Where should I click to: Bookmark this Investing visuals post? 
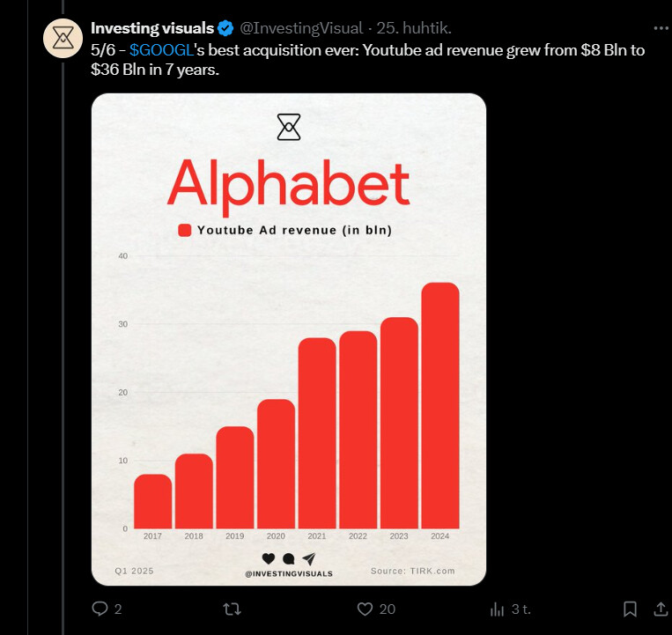pyautogui.click(x=630, y=609)
